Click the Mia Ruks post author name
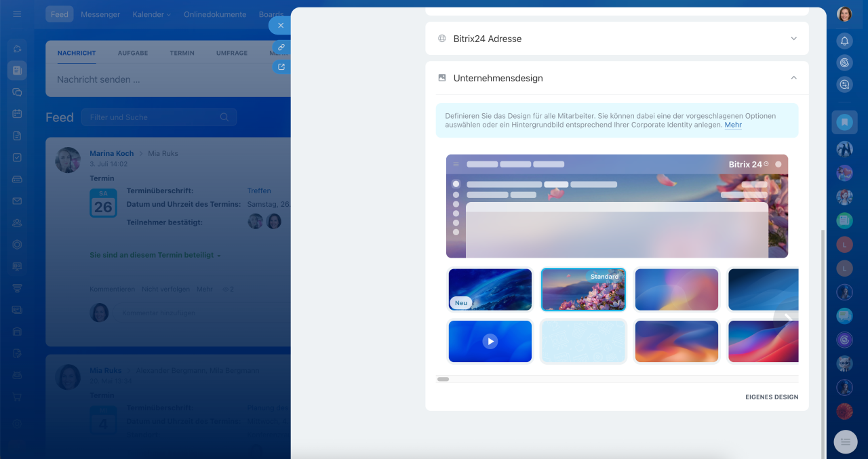The height and width of the screenshot is (459, 868). click(x=106, y=370)
